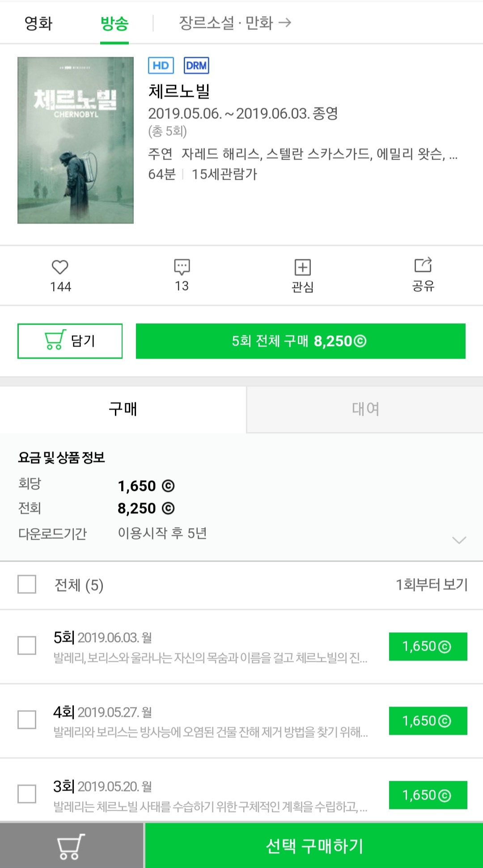Click the HD quality badge
The width and height of the screenshot is (483, 868).
(x=161, y=66)
